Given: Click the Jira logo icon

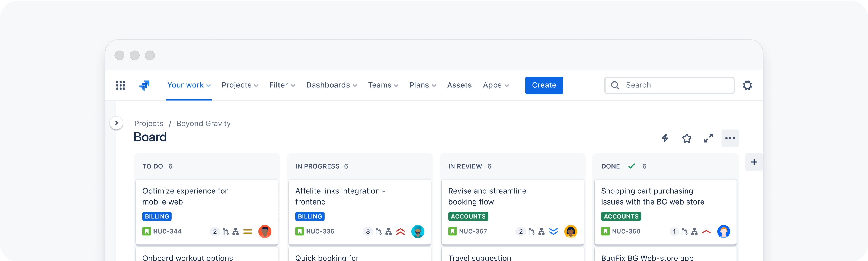Looking at the screenshot, I should point(144,86).
